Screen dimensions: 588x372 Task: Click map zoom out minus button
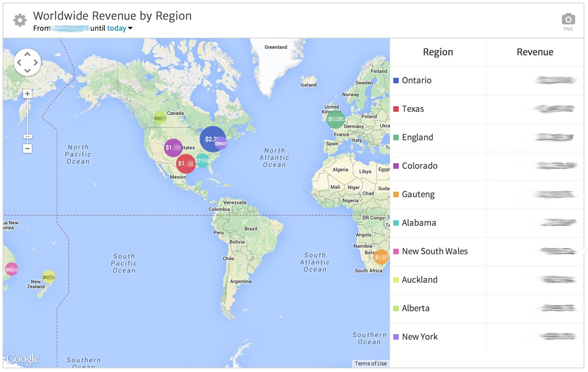[27, 148]
